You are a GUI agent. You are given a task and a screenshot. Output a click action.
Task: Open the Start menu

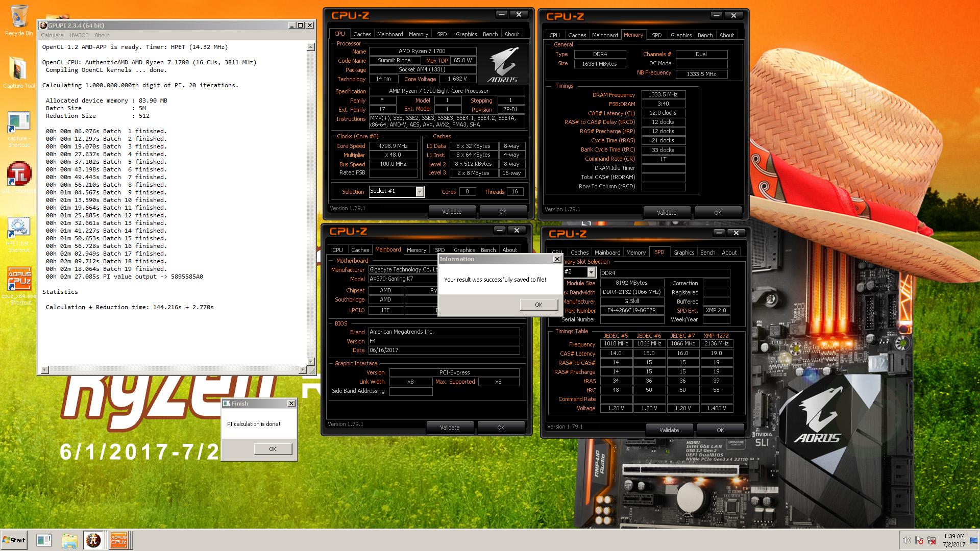[x=14, y=540]
